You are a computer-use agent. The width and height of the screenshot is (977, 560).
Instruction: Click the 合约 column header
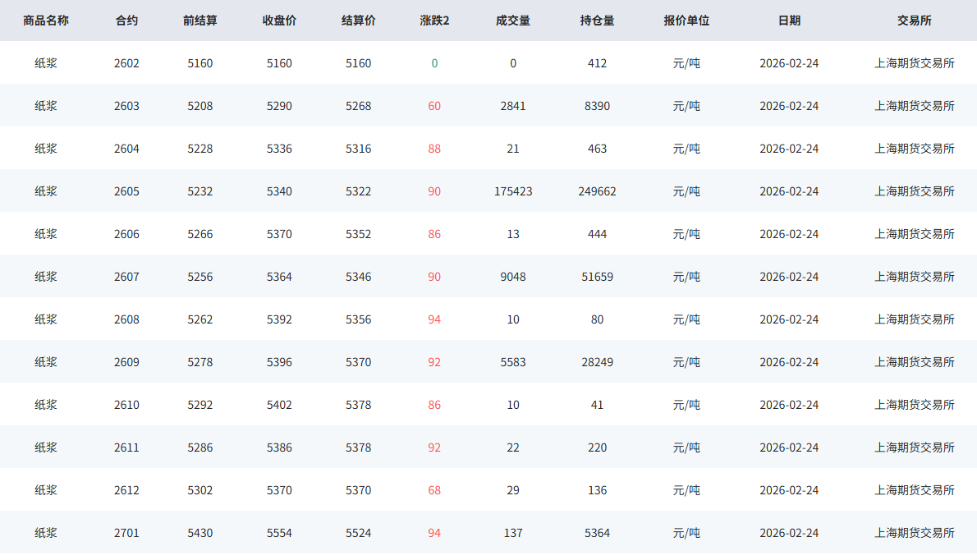pos(126,21)
